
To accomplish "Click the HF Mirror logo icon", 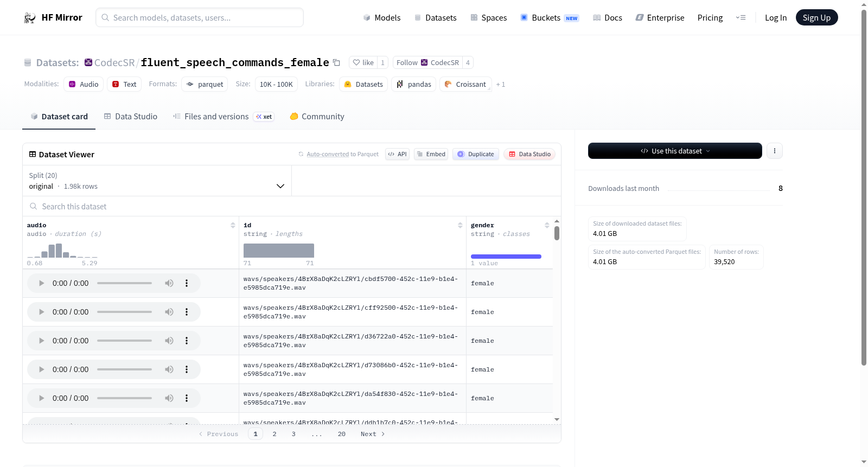I will pos(29,18).
